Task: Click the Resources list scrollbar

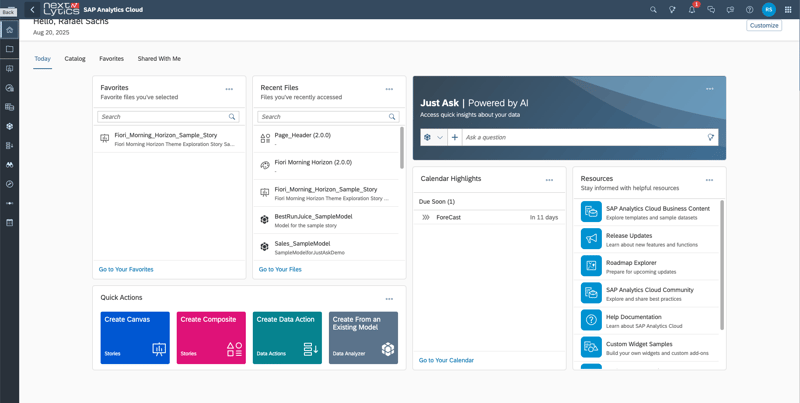Action: 722,265
